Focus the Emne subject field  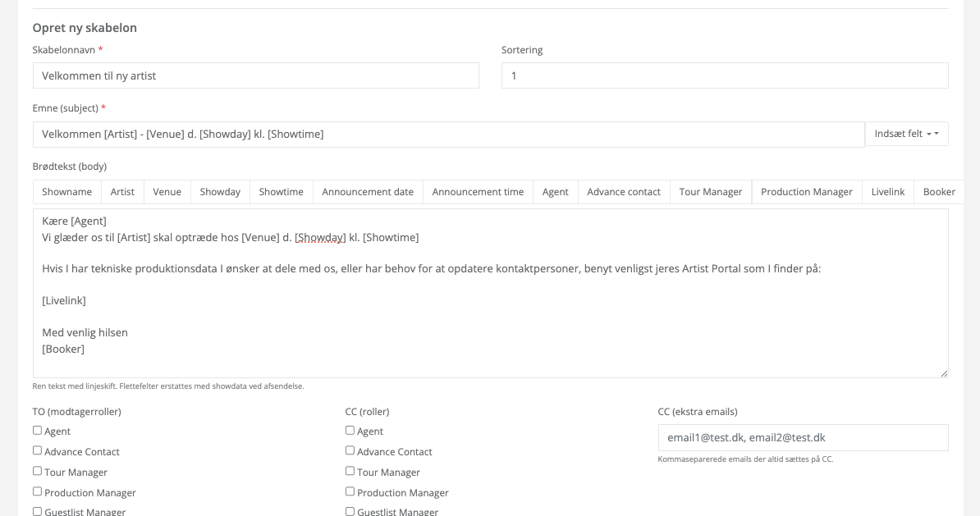click(x=448, y=133)
